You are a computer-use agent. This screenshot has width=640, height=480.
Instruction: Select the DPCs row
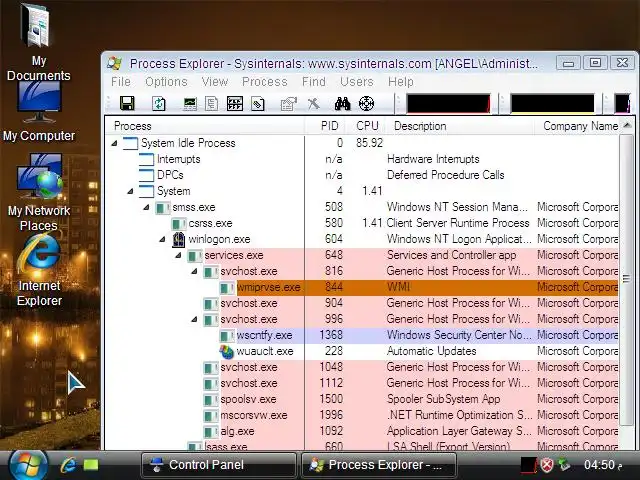(361, 175)
